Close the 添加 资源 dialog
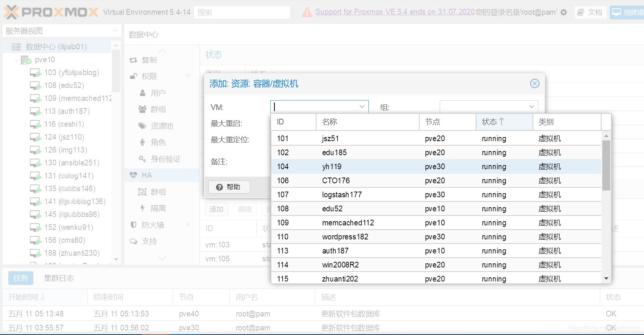The width and height of the screenshot is (644, 335). pos(534,83)
